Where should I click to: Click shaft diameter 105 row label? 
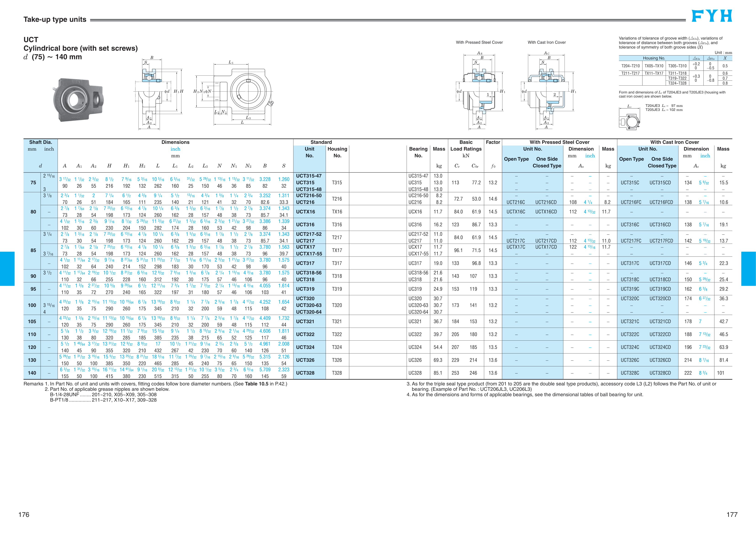coord(32,321)
